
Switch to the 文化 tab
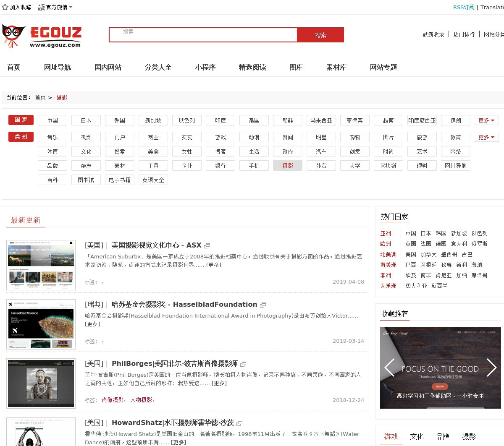[x=417, y=436]
